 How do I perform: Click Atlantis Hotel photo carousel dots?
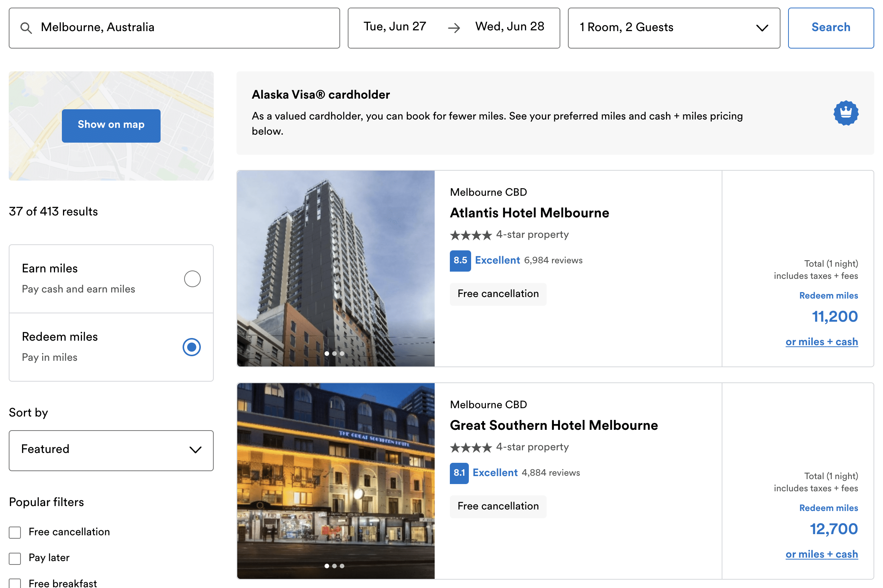(x=334, y=353)
